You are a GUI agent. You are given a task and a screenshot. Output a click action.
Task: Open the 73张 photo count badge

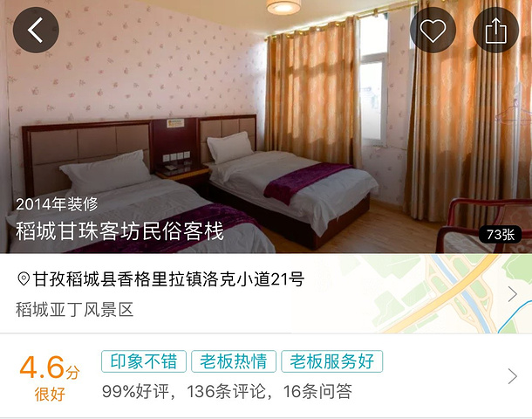coord(500,234)
